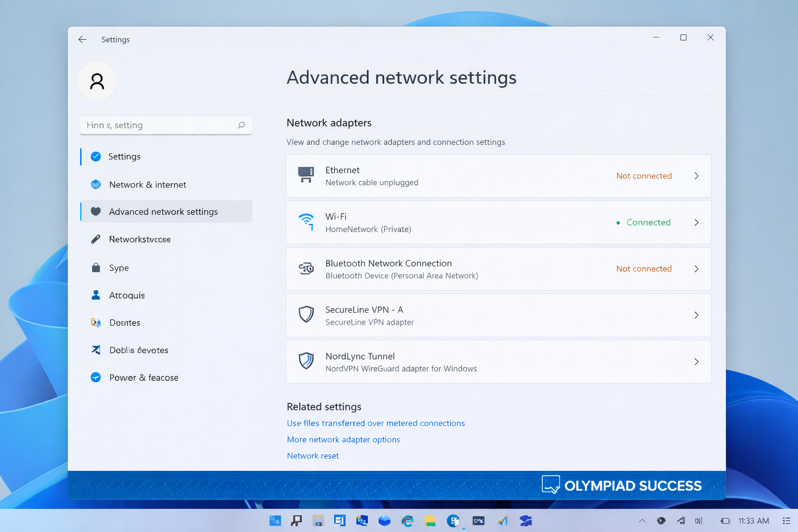Click the user profile avatar
This screenshot has width=798, height=532.
(97, 81)
